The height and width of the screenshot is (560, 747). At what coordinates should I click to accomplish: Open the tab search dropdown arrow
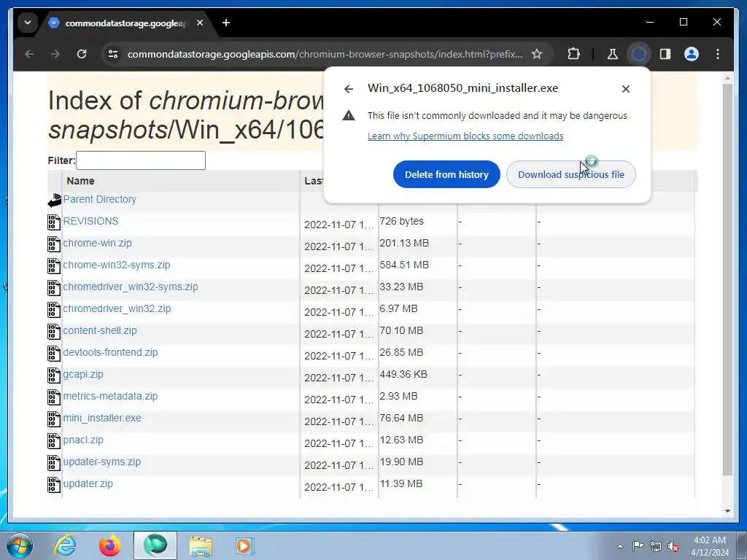28,23
